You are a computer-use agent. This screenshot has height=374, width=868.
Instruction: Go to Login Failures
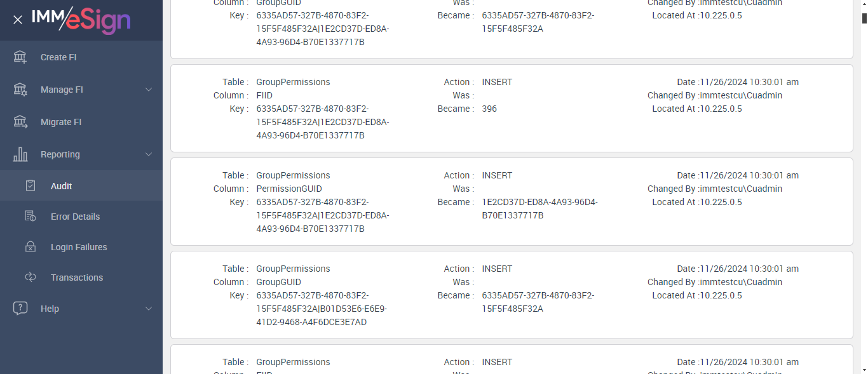tap(79, 247)
